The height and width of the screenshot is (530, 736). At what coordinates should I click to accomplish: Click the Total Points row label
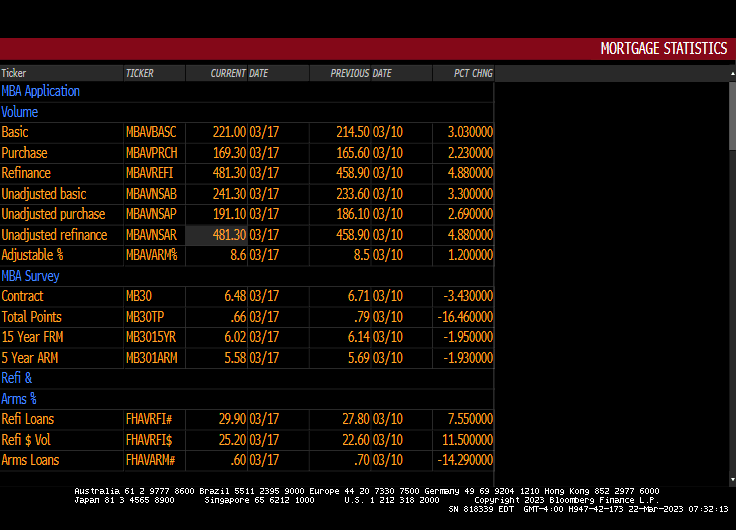click(31, 317)
